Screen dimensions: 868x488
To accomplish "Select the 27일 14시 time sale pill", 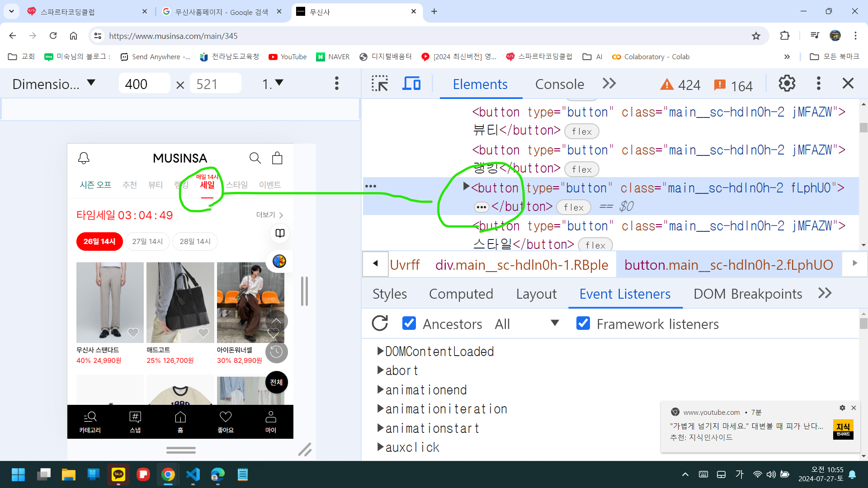I will (147, 241).
